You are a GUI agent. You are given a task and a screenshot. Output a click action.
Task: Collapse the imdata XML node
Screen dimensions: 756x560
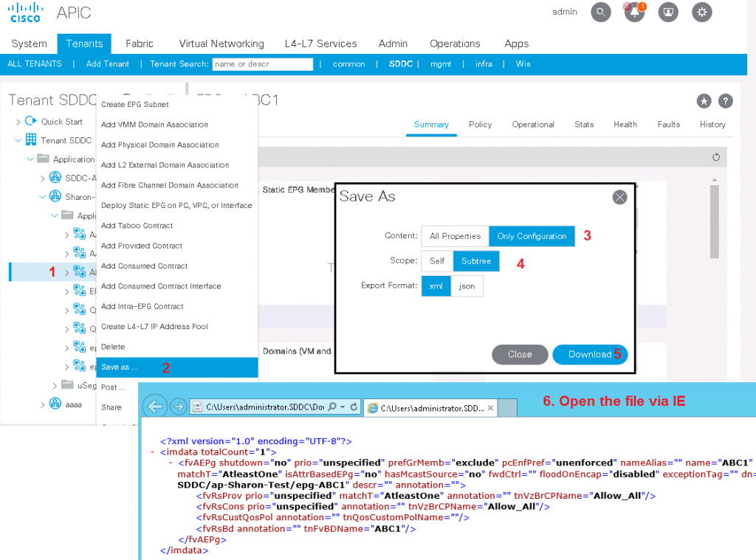[x=152, y=452]
